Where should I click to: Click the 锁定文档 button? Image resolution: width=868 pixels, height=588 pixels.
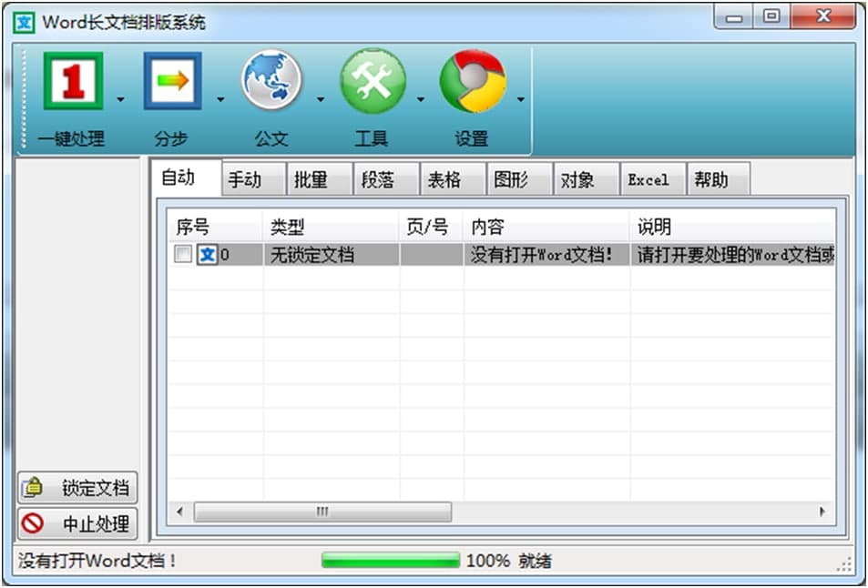[77, 488]
